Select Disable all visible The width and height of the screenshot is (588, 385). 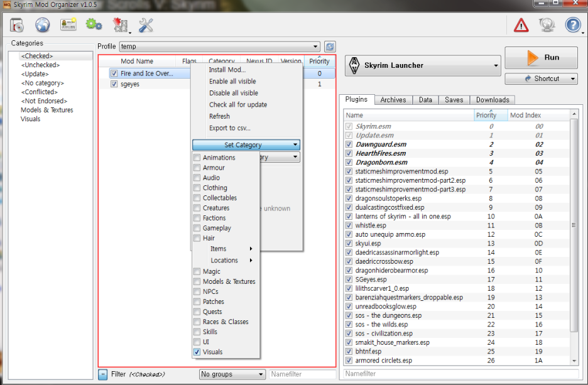234,93
